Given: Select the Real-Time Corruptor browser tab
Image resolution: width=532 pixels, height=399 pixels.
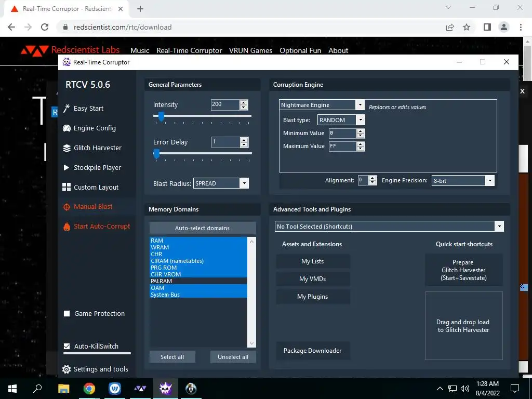Looking at the screenshot, I should click(x=66, y=9).
